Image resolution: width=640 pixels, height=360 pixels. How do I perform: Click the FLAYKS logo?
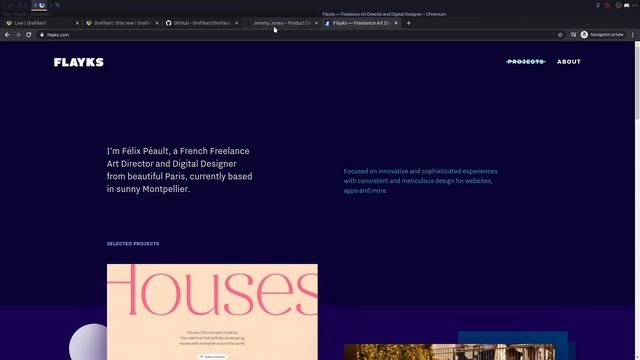tap(79, 62)
